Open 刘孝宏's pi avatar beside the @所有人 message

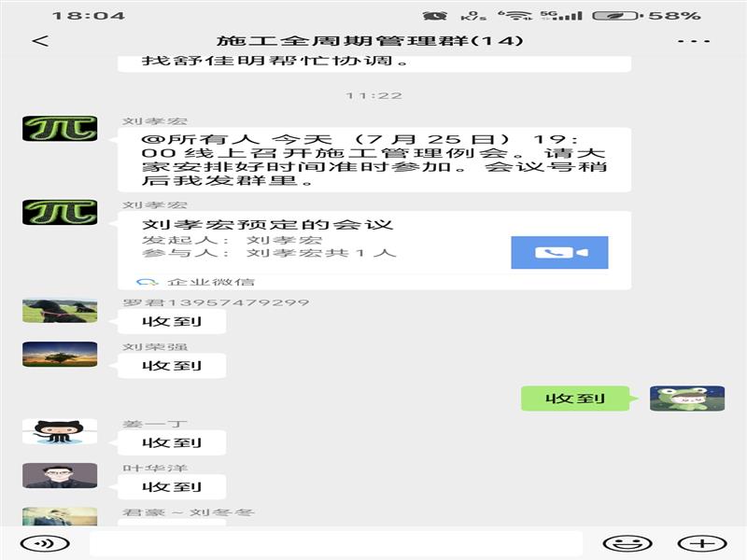(x=60, y=129)
